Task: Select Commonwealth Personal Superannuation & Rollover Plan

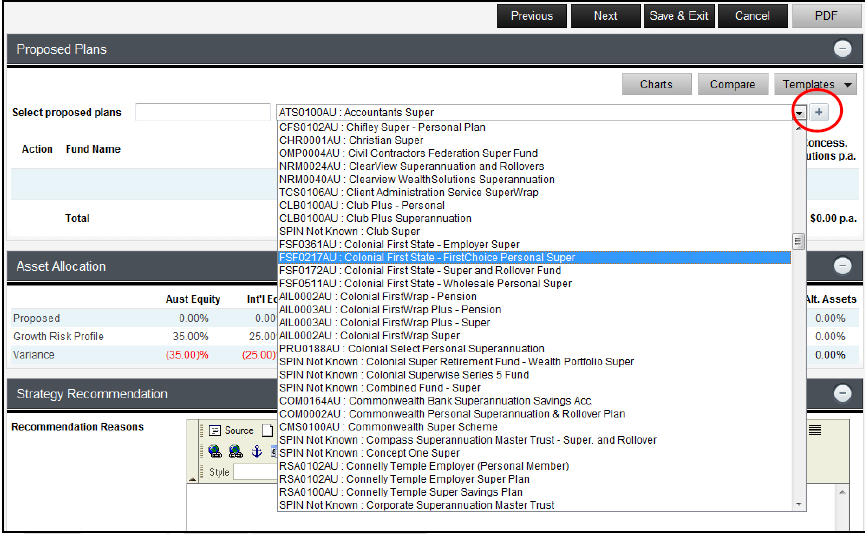Action: pyautogui.click(x=534, y=414)
